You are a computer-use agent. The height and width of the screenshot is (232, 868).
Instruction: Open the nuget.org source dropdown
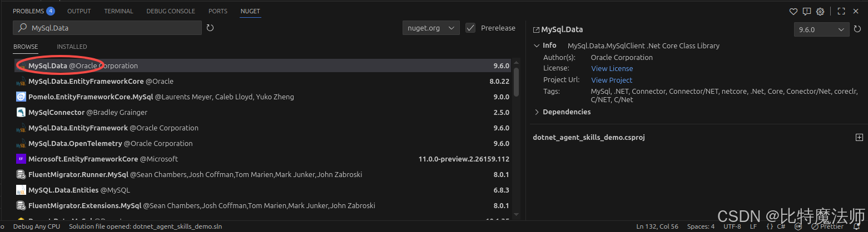coord(431,28)
